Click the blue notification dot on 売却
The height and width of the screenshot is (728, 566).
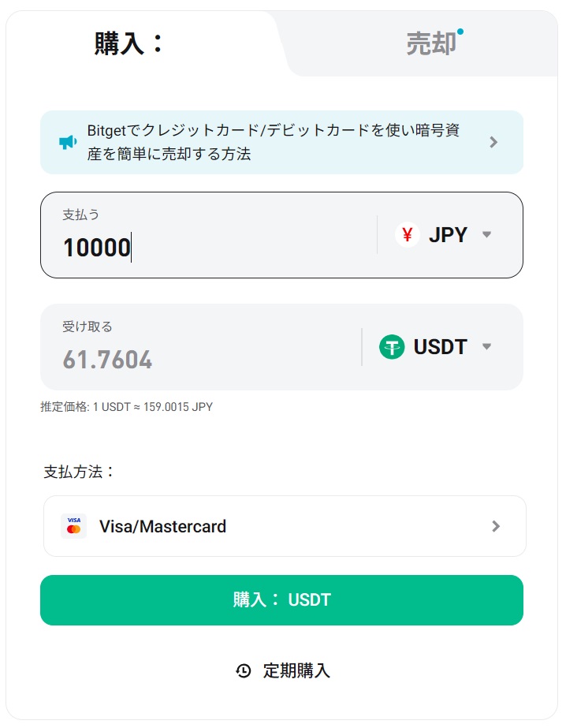(460, 32)
